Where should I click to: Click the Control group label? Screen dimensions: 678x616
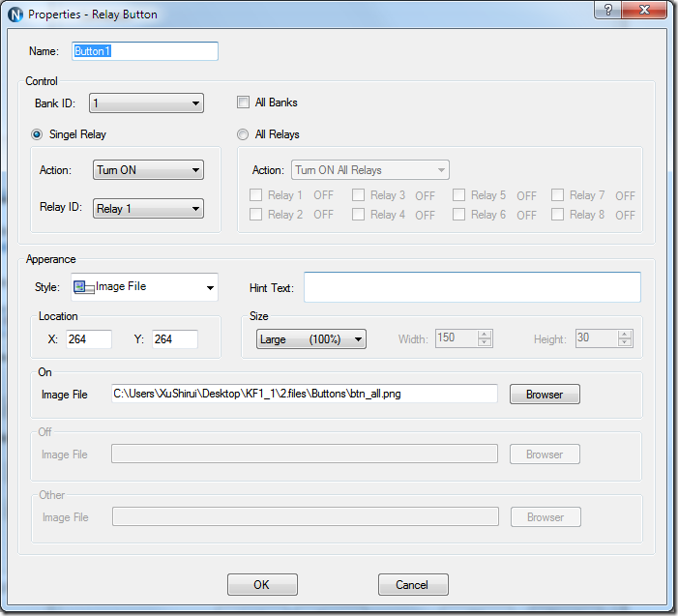click(x=42, y=81)
